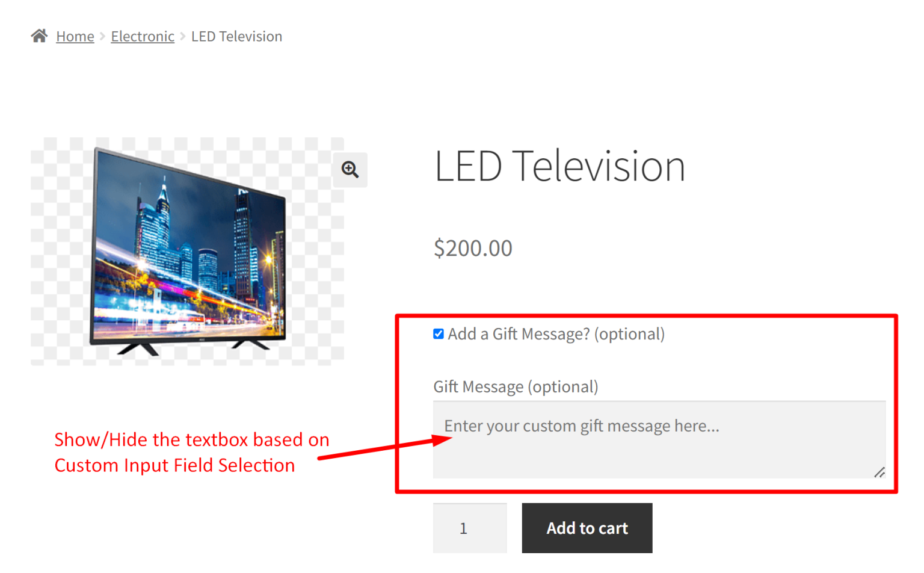Open the product image zoom magnifier
The height and width of the screenshot is (573, 924).
(350, 170)
